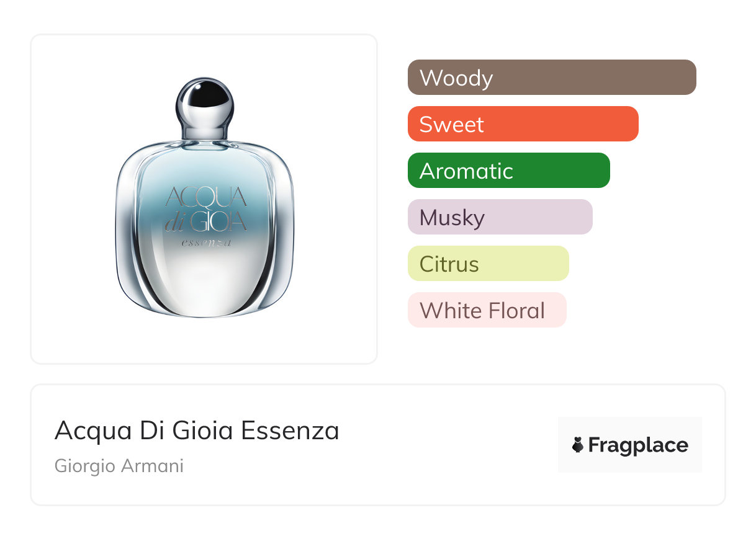Select the pink White Floral accord bar
Screen dimensions: 756x536
click(x=487, y=310)
